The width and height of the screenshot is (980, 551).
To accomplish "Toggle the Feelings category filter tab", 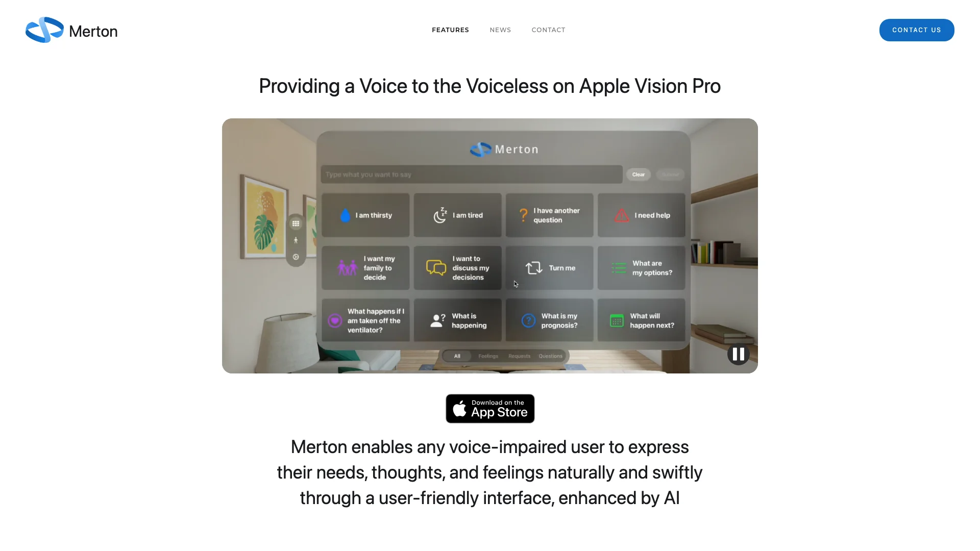I will pos(488,356).
